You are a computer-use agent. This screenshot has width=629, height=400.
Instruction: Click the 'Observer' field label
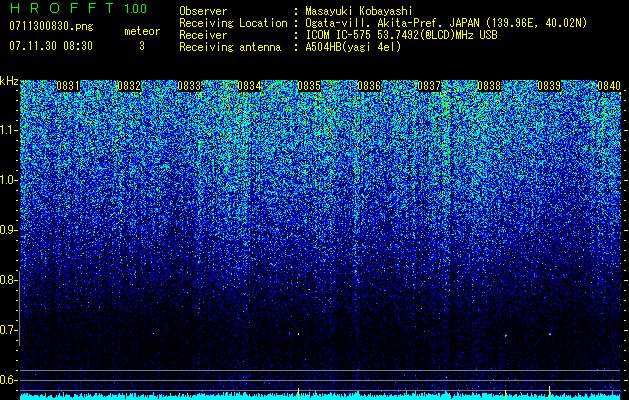(203, 11)
